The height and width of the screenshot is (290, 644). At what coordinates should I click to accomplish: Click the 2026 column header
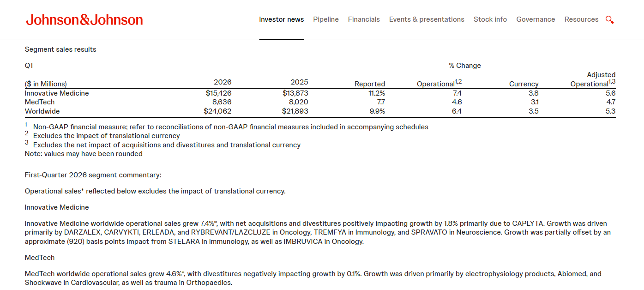223,82
